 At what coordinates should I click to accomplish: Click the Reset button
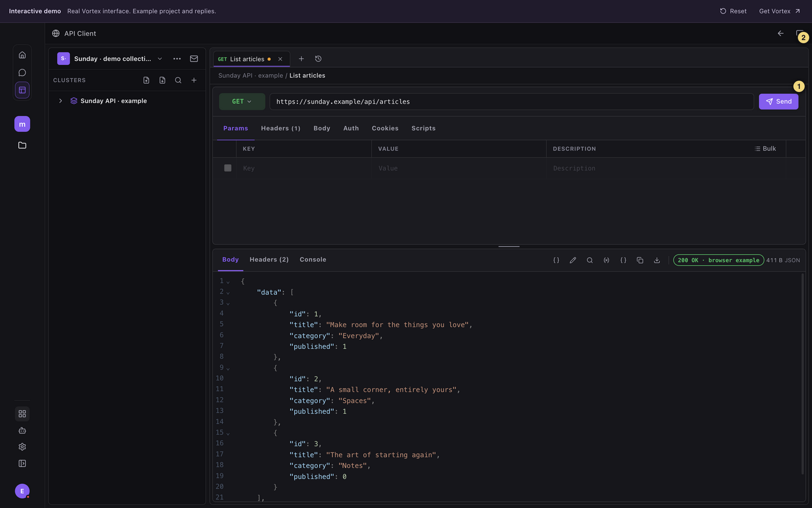(x=733, y=11)
